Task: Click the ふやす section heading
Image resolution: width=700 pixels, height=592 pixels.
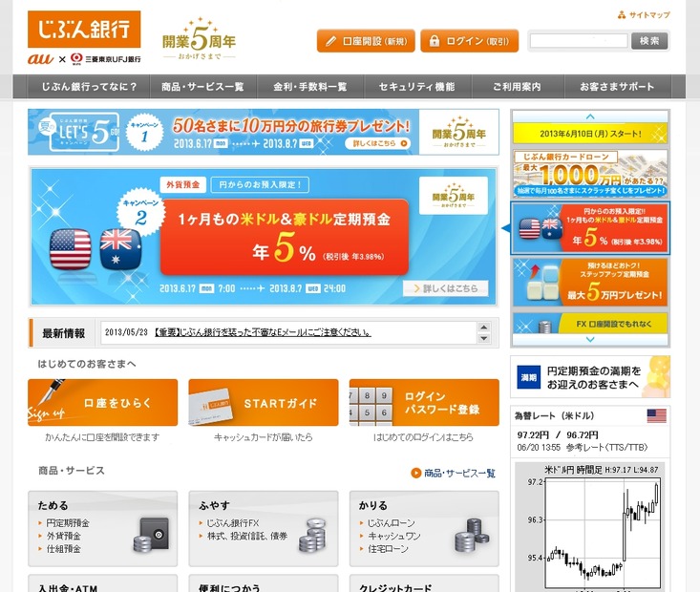Action: click(214, 505)
